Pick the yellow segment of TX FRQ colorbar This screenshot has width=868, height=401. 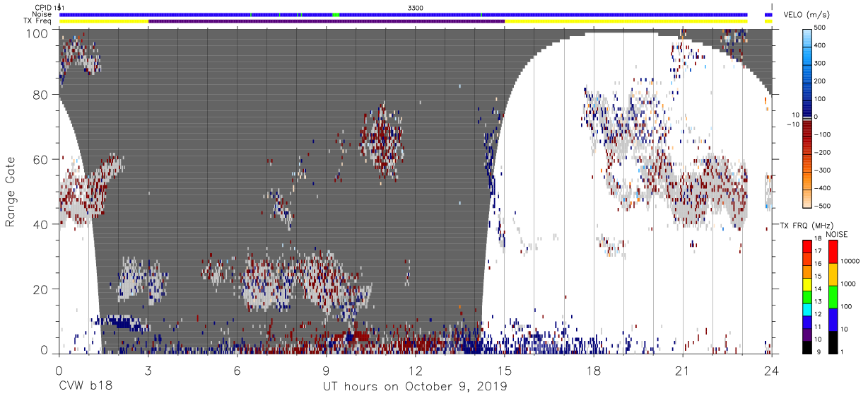point(807,284)
